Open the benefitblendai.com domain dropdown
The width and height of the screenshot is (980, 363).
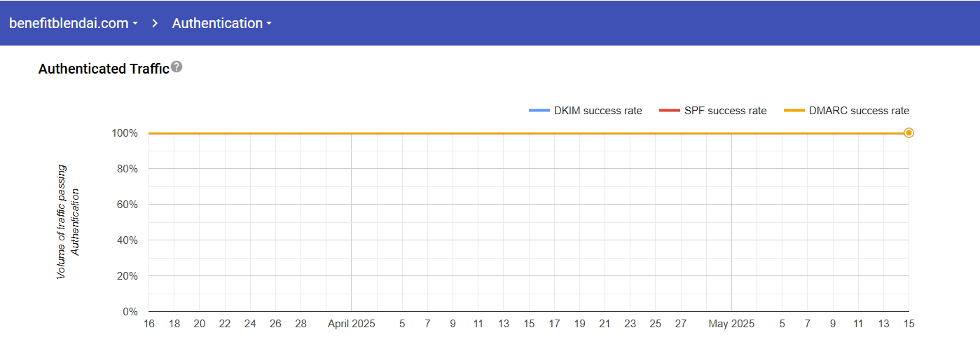(x=69, y=23)
